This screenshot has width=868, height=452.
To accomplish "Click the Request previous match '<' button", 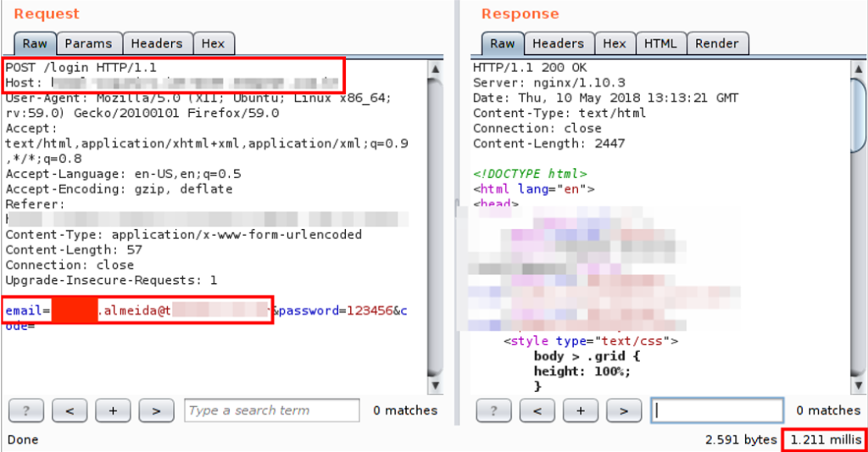I will [70, 410].
